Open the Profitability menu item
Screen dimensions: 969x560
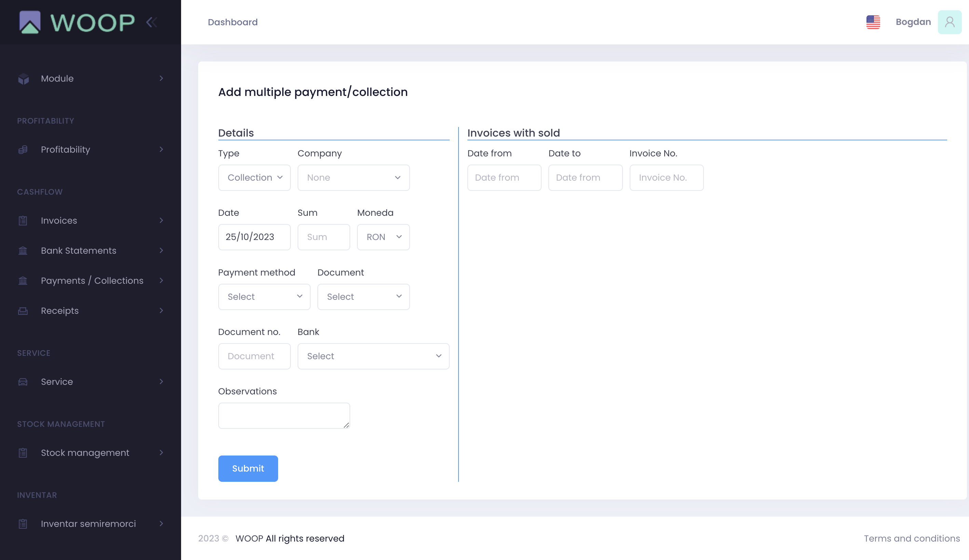point(90,150)
